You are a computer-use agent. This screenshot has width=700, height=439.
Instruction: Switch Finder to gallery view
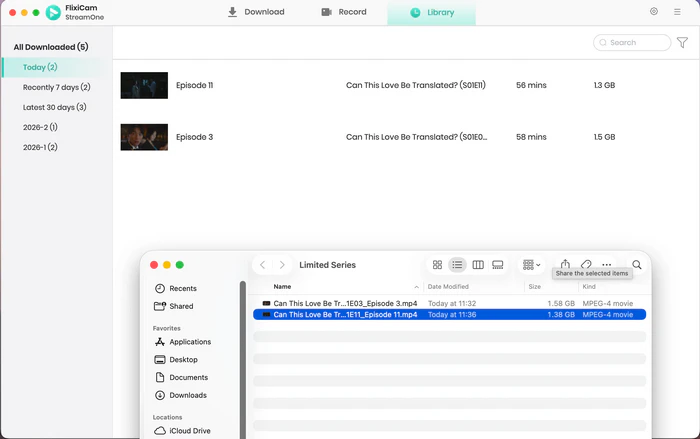click(x=498, y=265)
